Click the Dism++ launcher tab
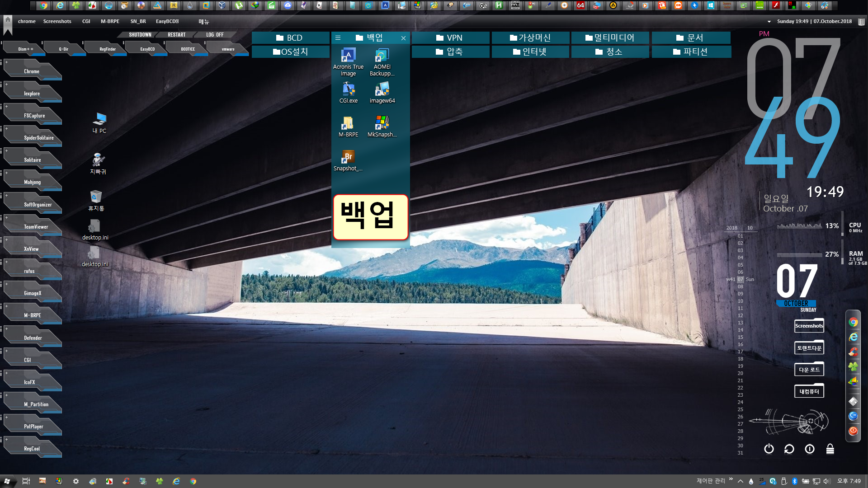The width and height of the screenshot is (868, 488). pyautogui.click(x=24, y=49)
